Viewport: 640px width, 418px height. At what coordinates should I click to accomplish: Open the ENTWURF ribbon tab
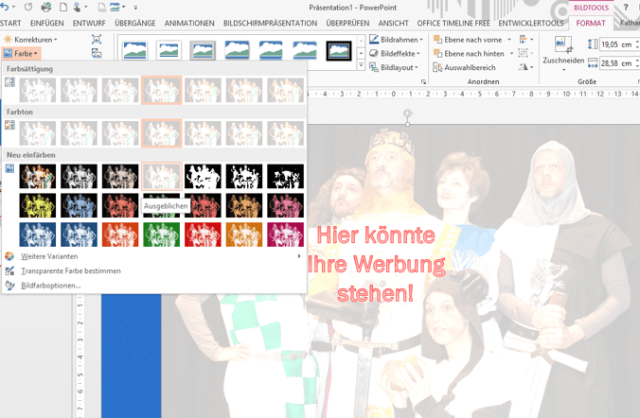tap(89, 23)
